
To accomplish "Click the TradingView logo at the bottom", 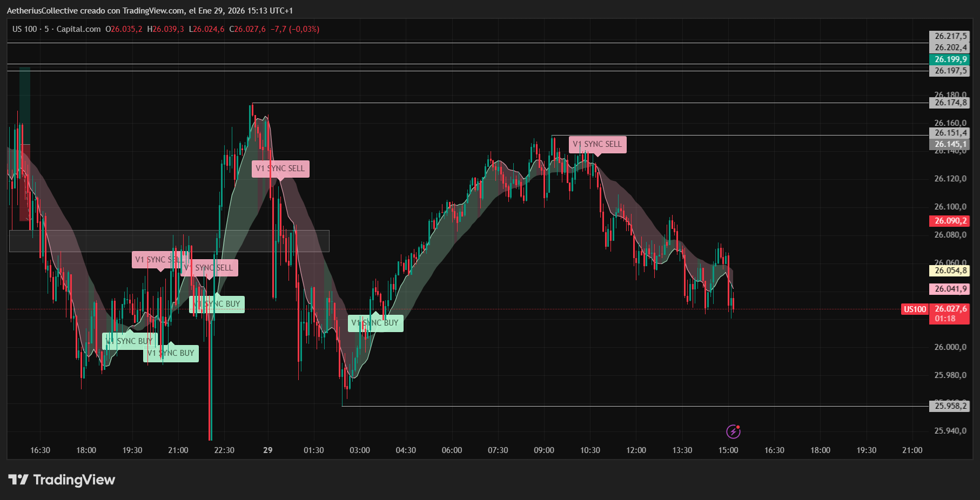I will 62,479.
